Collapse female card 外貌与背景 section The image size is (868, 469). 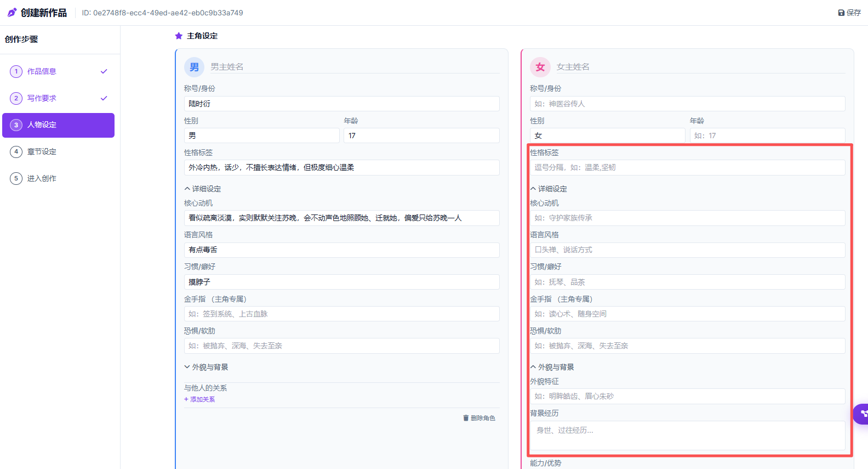(552, 367)
